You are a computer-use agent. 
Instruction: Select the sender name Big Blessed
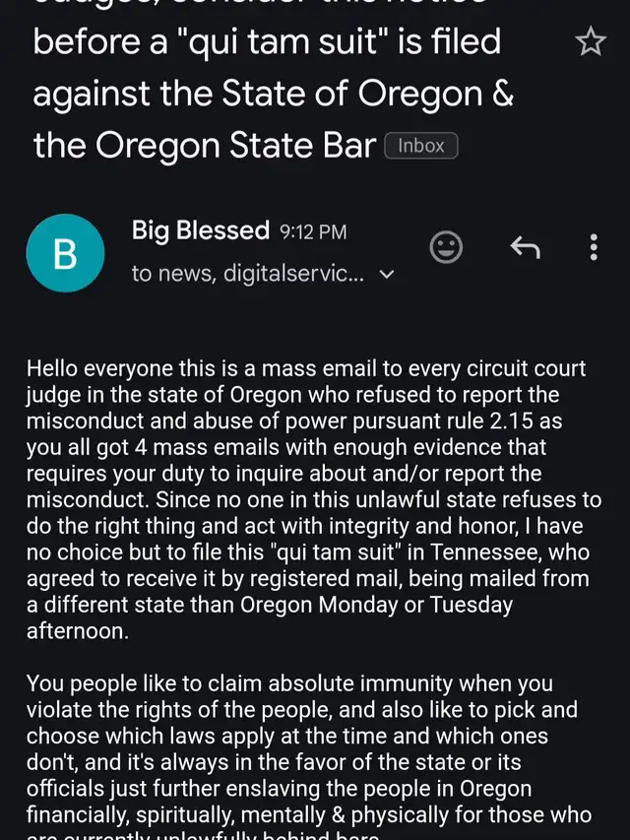pyautogui.click(x=201, y=230)
